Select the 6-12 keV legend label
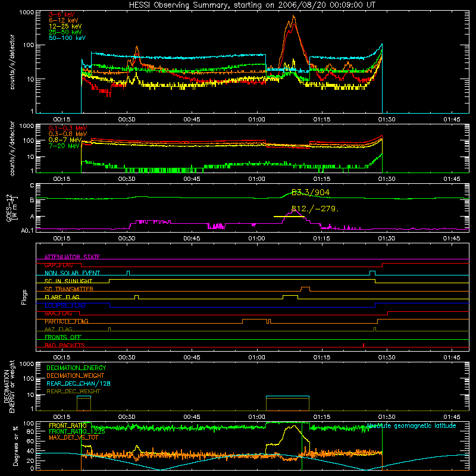Image resolution: width=476 pixels, height=476 pixels. 63,20
